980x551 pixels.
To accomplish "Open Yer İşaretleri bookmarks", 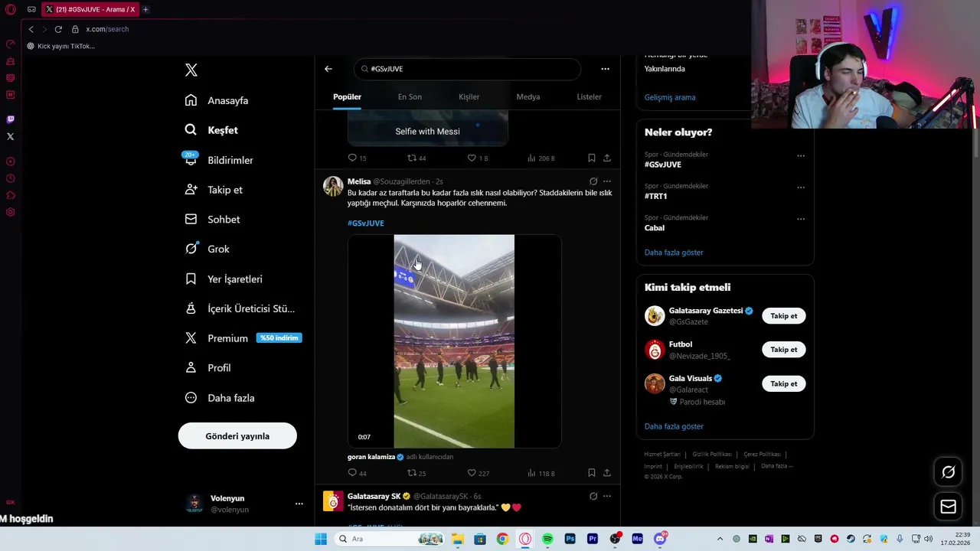I will click(224, 279).
